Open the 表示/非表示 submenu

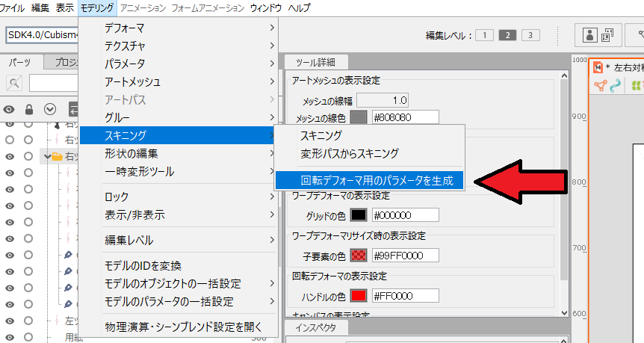(179, 214)
